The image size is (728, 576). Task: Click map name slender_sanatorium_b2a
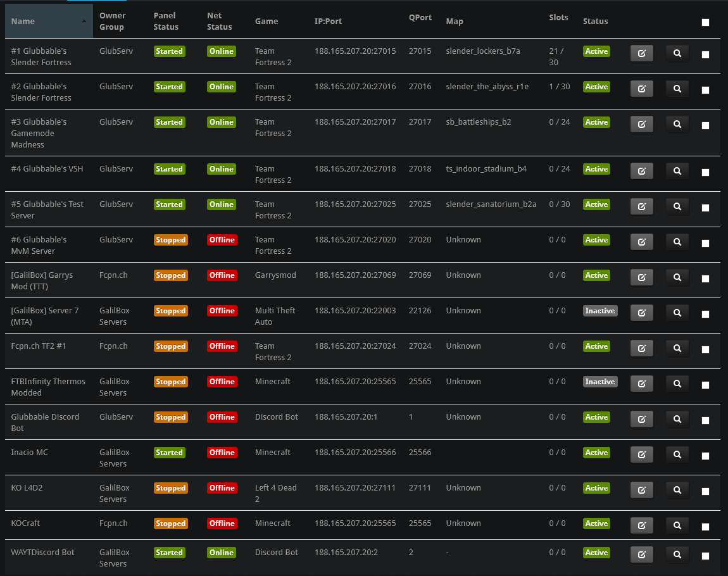491,204
